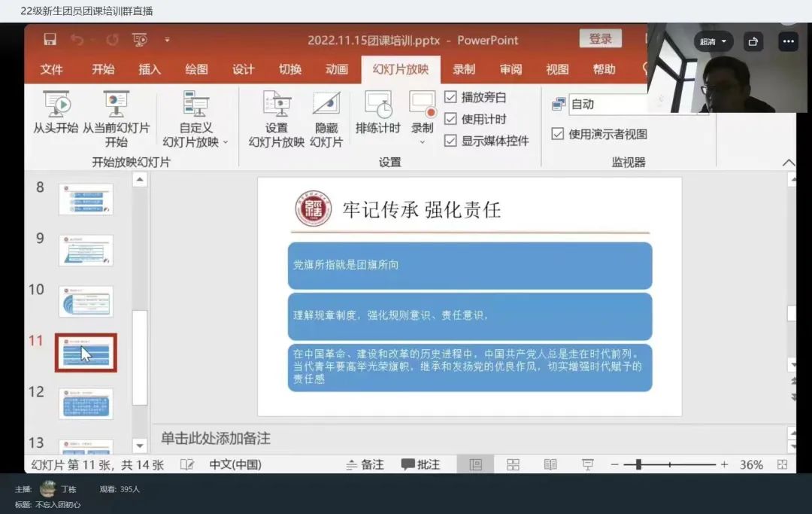Switch to Reading view in status bar

pos(550,465)
